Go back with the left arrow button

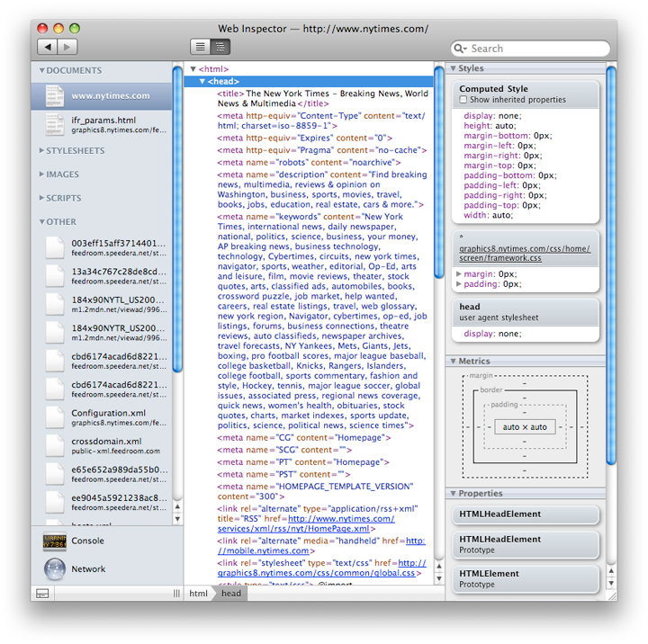[x=48, y=47]
